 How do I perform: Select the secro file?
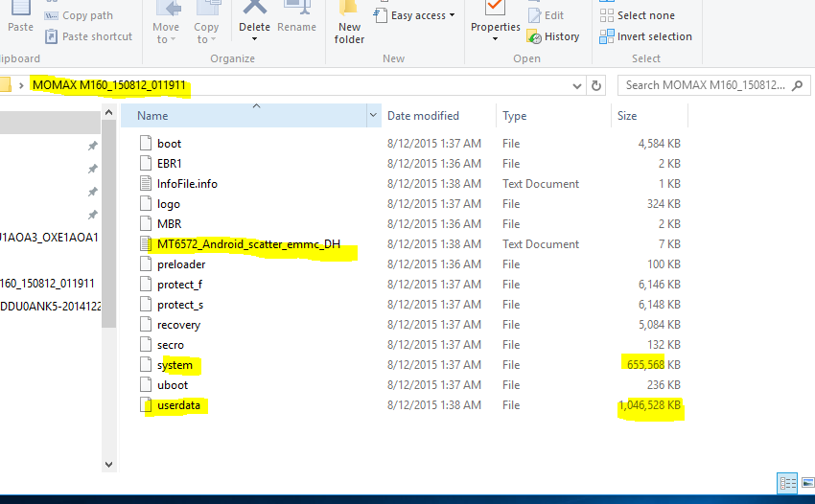[171, 345]
